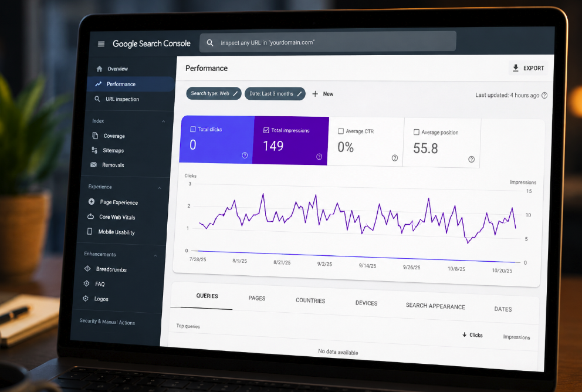This screenshot has width=582, height=392.
Task: Click the 149 total impressions value
Action: click(x=273, y=146)
